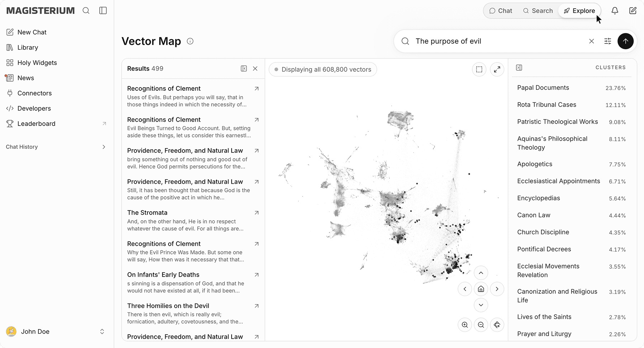
Task: Open the Leaderboard link
Action: 57,124
